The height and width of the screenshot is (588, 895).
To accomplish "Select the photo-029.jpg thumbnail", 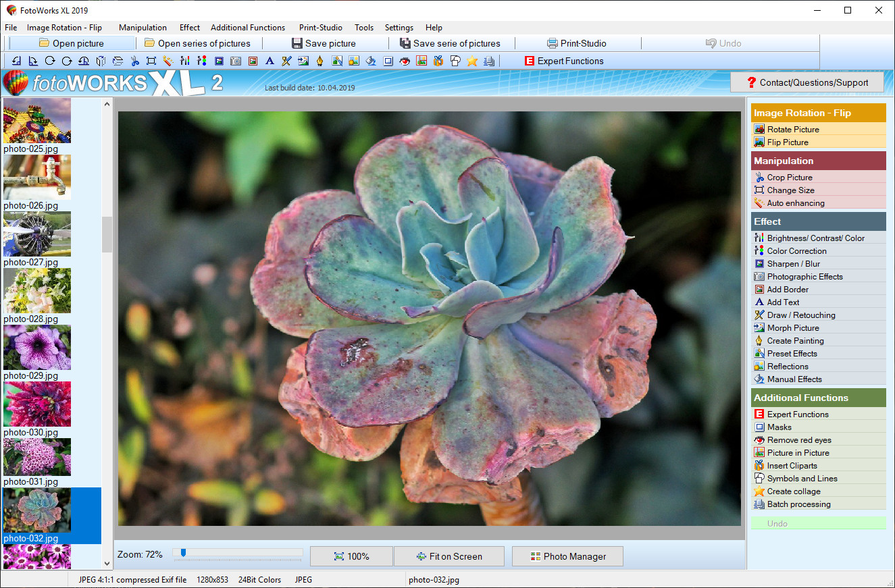I will pos(37,348).
